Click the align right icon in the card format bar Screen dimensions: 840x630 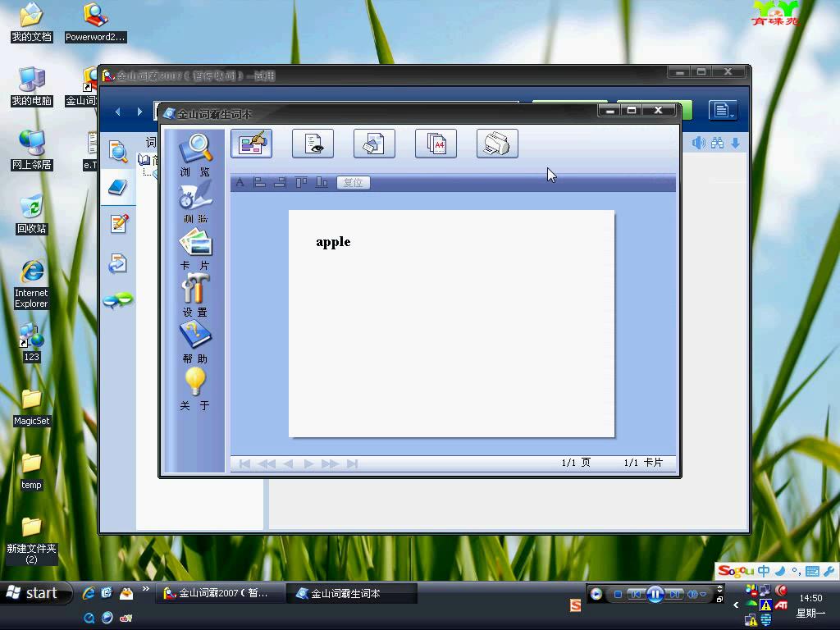[x=280, y=183]
